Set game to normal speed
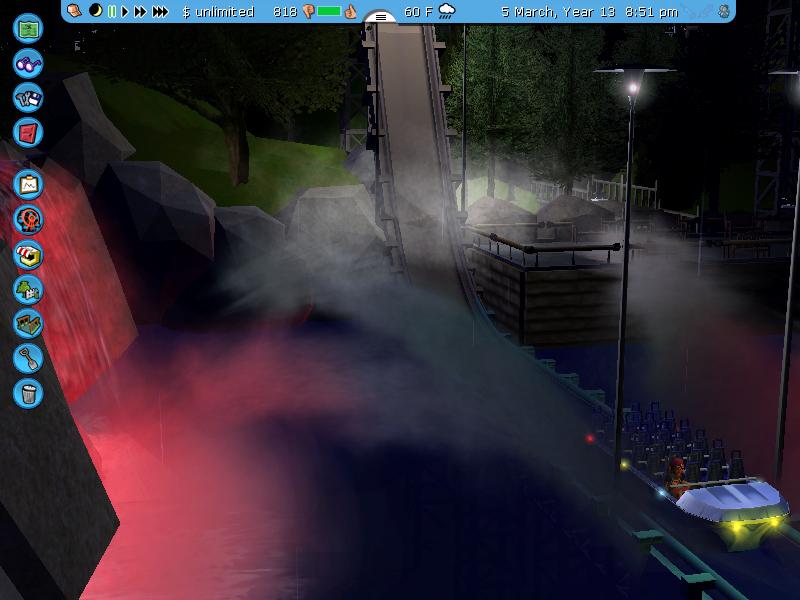800x600 pixels. (x=125, y=11)
